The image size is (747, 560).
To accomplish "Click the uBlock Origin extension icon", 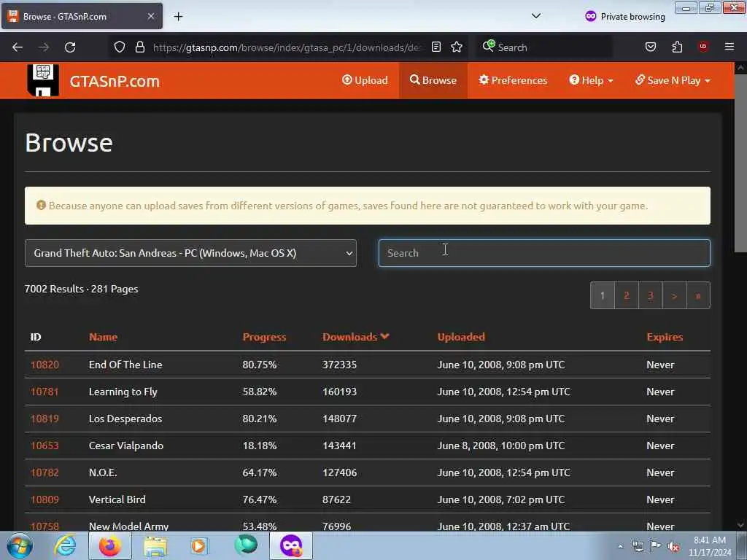I will pos(703,46).
